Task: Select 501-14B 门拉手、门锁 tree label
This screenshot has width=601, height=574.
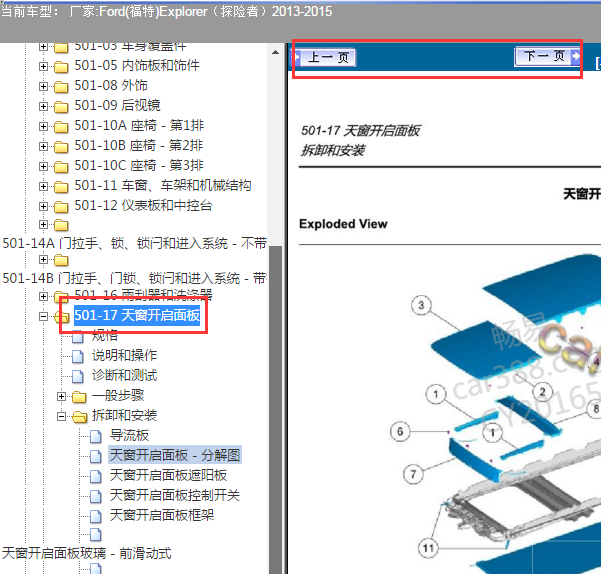Action: click(x=134, y=278)
